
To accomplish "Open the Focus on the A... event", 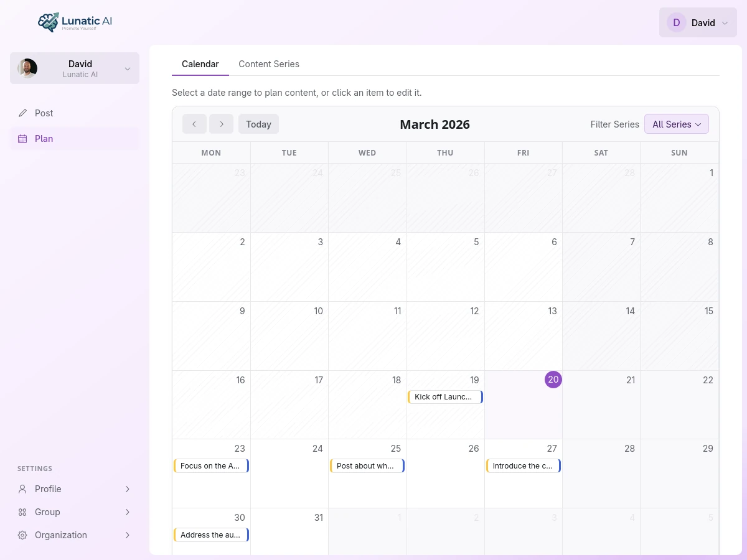I will 211,465.
